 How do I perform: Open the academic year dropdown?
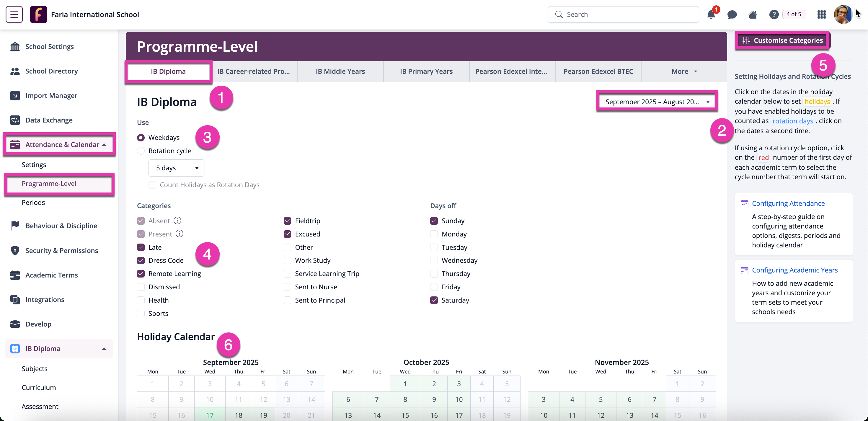pyautogui.click(x=657, y=102)
